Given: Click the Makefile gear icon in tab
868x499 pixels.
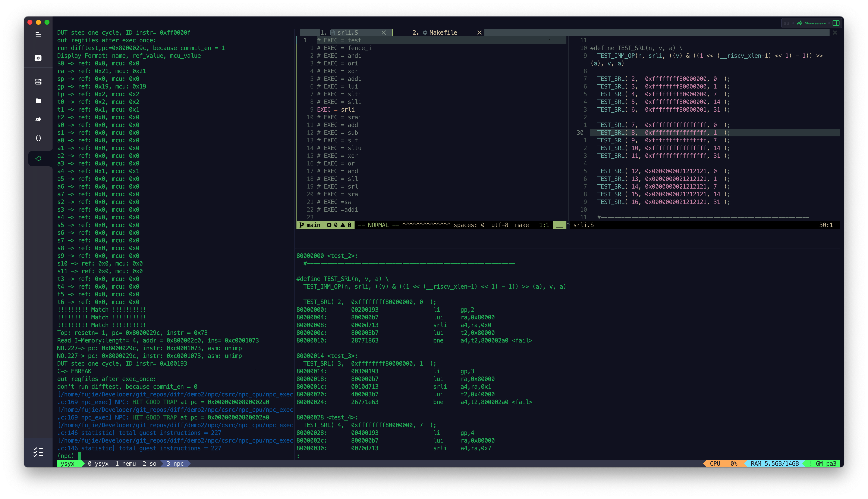Looking at the screenshot, I should 425,32.
